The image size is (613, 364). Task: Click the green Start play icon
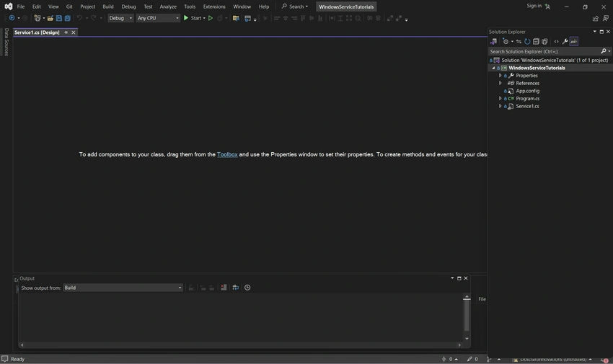pyautogui.click(x=186, y=18)
